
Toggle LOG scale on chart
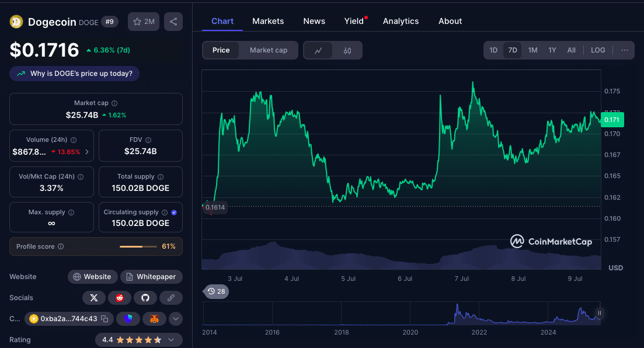coord(598,50)
